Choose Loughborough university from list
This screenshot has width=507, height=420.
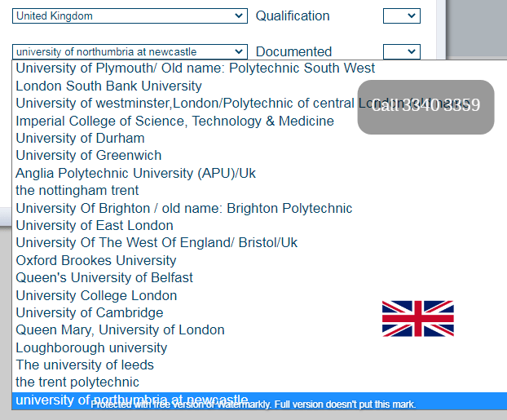[x=91, y=347]
